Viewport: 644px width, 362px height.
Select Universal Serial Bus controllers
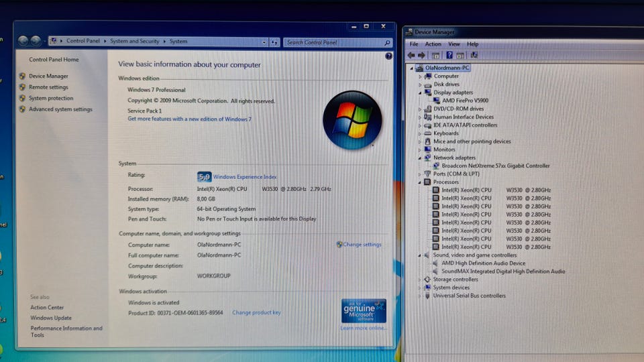(x=469, y=296)
